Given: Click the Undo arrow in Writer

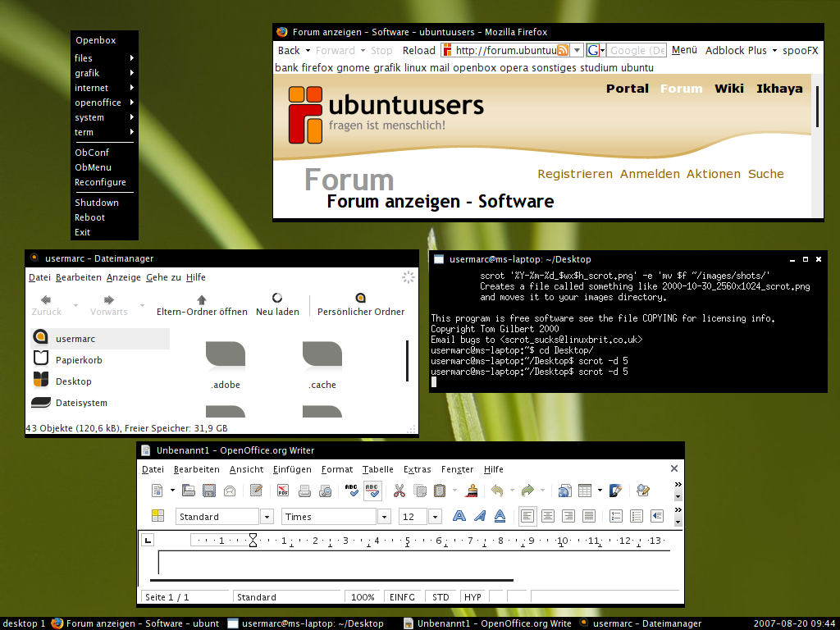Looking at the screenshot, I should click(x=498, y=491).
